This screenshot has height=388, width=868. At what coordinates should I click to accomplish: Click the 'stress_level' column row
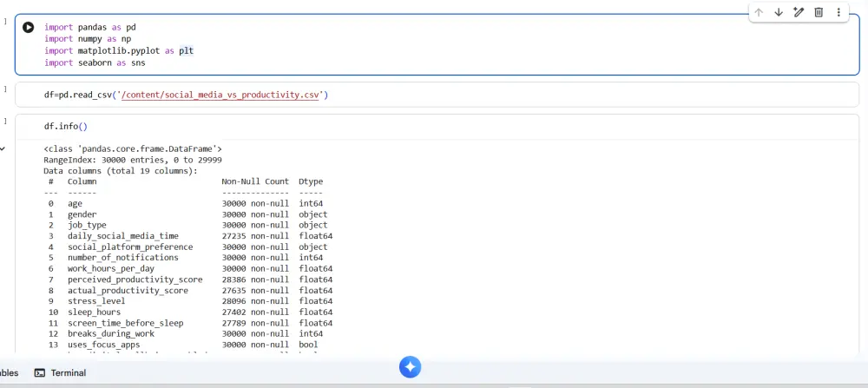click(190, 301)
